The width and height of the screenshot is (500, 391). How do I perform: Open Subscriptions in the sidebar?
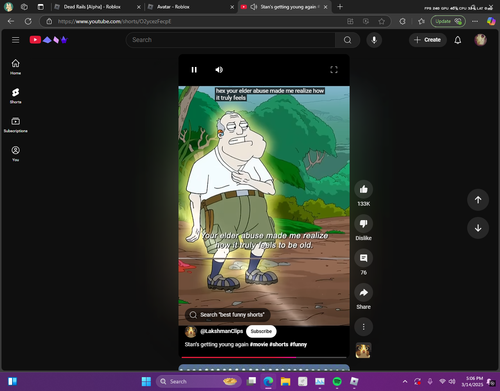(x=15, y=125)
